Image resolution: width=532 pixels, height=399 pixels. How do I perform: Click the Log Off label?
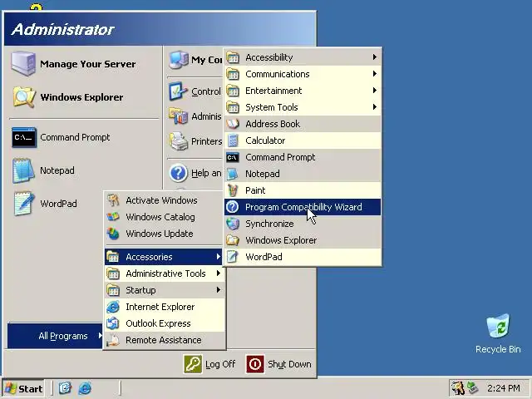(220, 364)
